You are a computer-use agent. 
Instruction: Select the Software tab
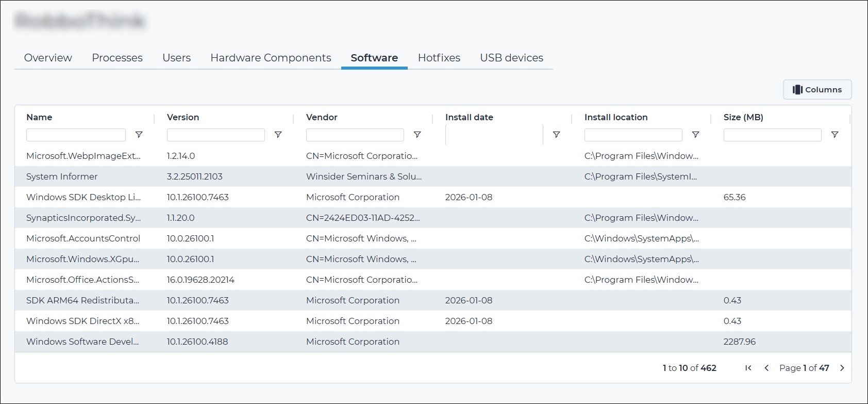[x=374, y=58]
